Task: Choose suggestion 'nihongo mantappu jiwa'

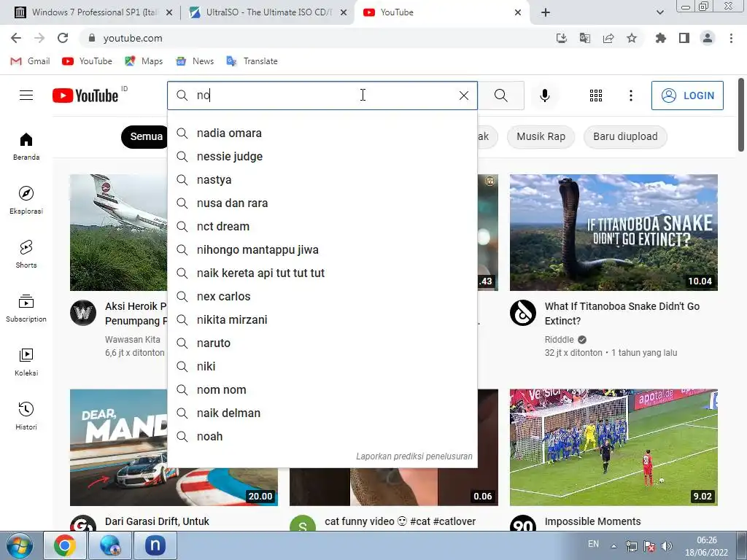Action: [x=322, y=249]
